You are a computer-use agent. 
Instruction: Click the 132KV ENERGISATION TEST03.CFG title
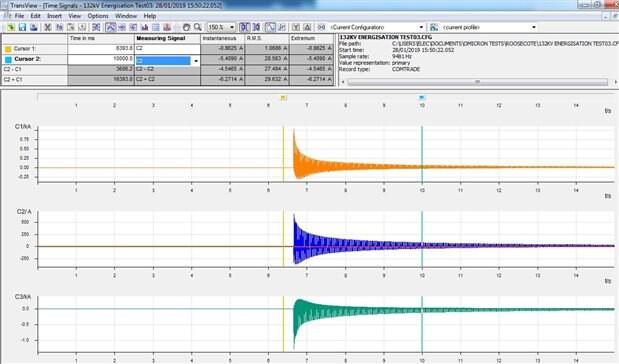[x=385, y=37]
